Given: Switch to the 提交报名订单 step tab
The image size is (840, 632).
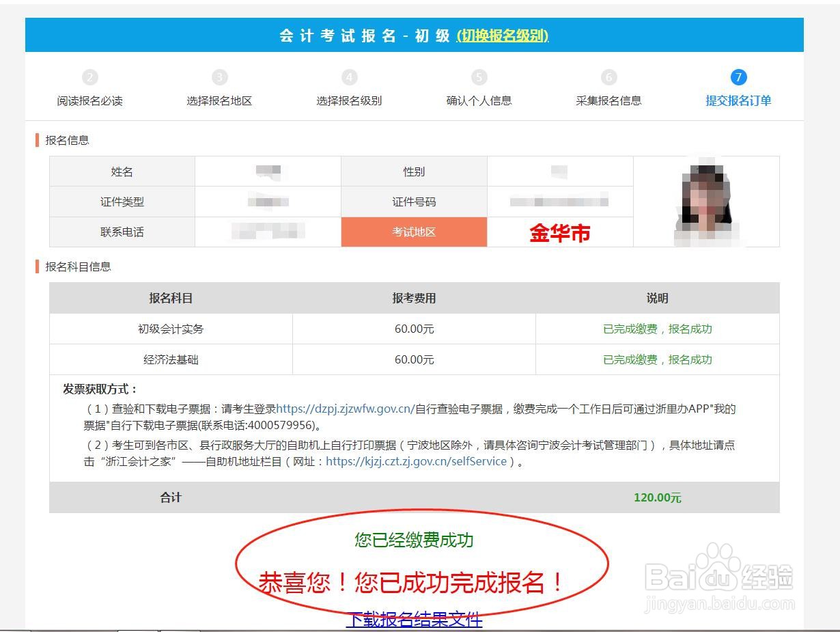Looking at the screenshot, I should click(x=738, y=100).
